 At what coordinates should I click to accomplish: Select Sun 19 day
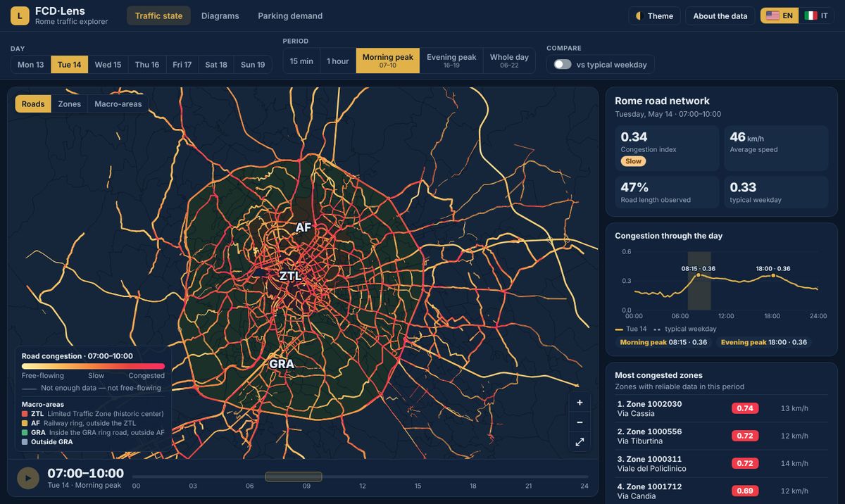coord(253,65)
